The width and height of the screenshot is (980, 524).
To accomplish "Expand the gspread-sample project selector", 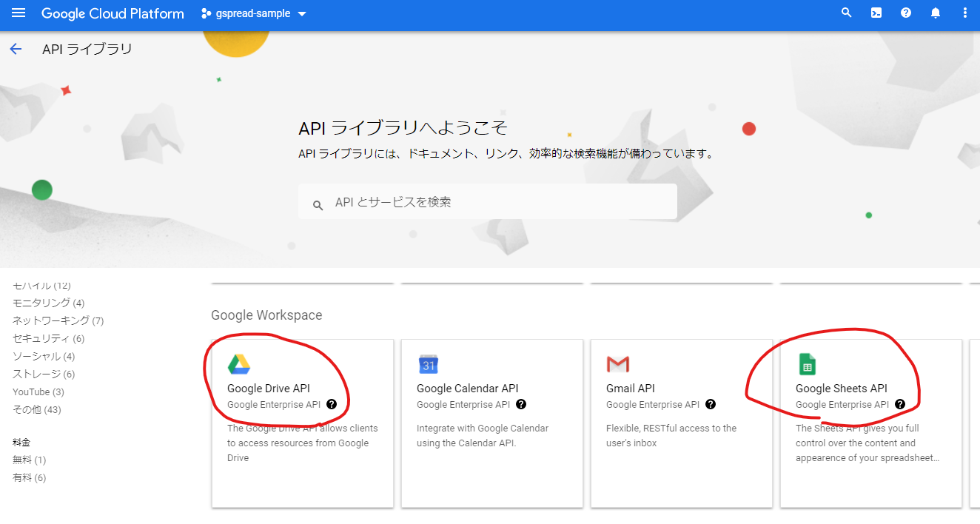I will coord(254,14).
